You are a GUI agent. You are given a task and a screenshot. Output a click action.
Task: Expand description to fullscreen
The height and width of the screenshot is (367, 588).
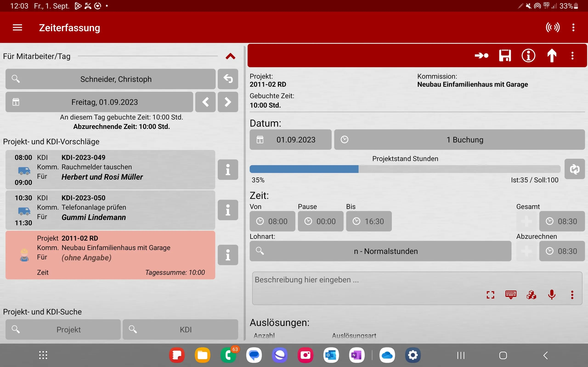click(x=490, y=295)
